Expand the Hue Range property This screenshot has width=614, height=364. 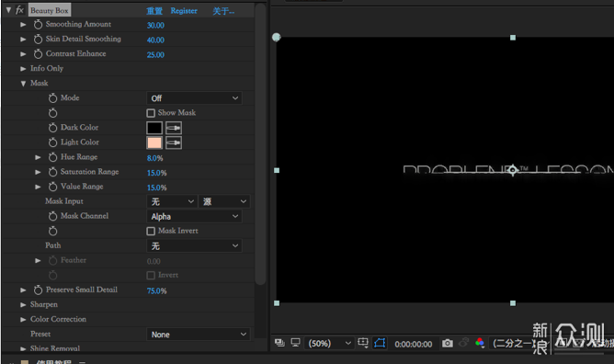pos(38,157)
